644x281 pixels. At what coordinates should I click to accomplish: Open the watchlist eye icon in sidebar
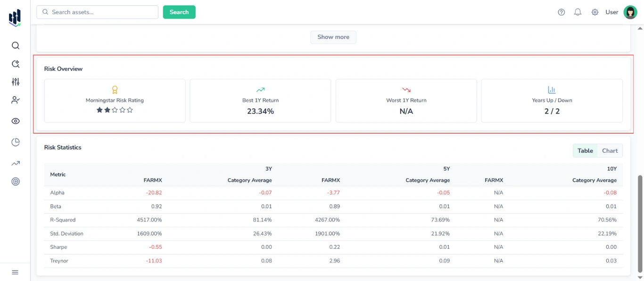coord(15,121)
